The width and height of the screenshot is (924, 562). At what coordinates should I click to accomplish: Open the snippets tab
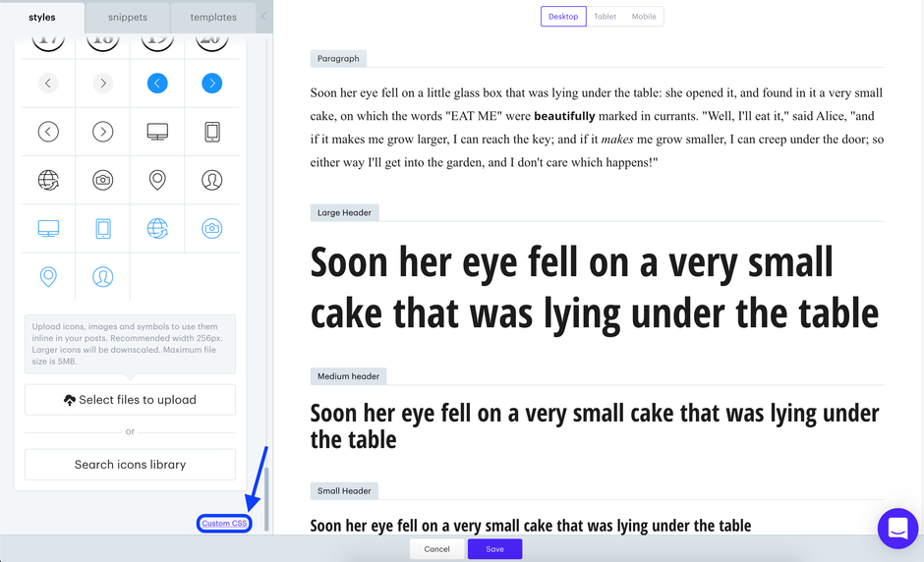click(x=128, y=17)
